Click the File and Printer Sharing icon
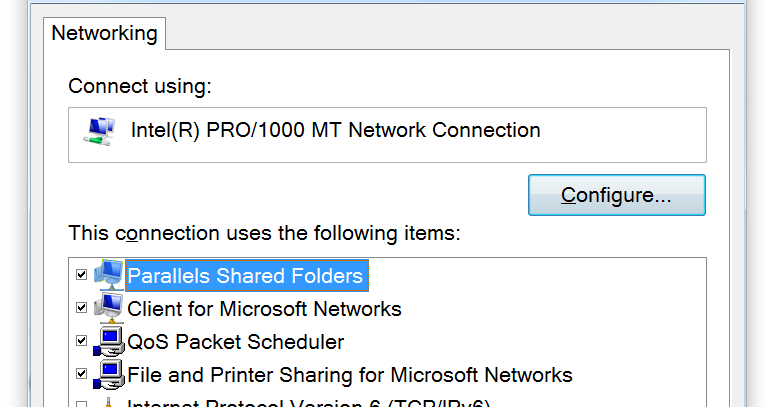 (109, 374)
